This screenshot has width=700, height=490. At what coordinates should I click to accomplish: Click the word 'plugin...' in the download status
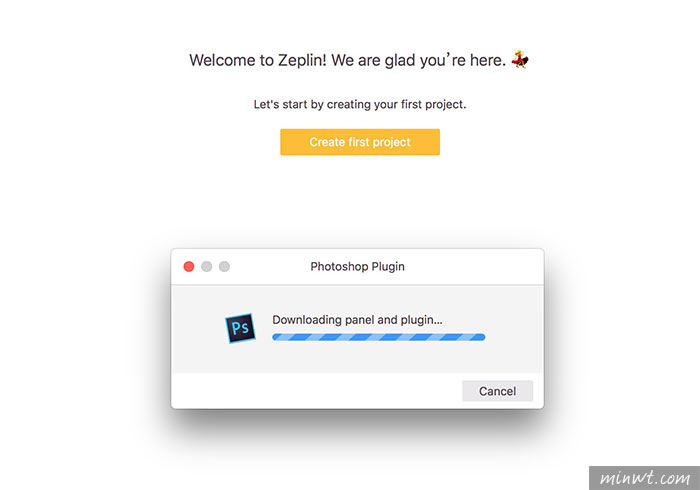[421, 320]
